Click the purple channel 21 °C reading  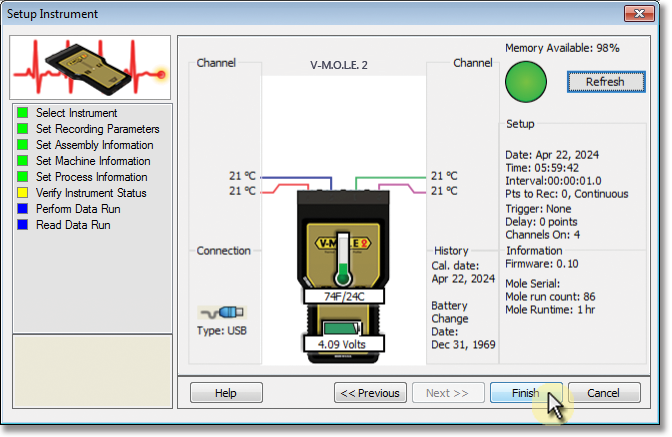click(444, 191)
